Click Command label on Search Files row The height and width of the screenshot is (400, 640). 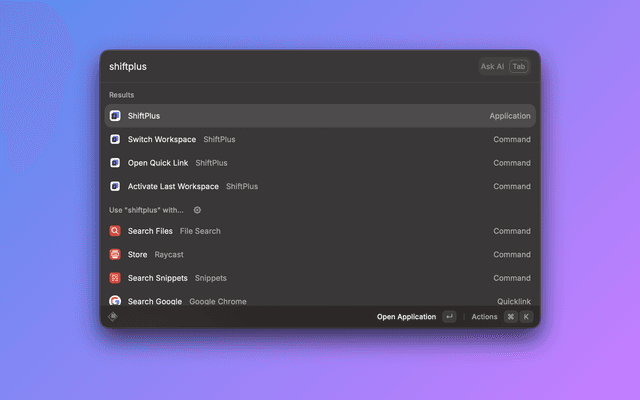[x=512, y=231]
